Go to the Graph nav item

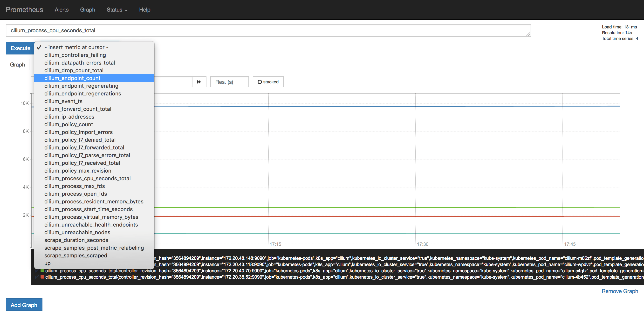[88, 10]
